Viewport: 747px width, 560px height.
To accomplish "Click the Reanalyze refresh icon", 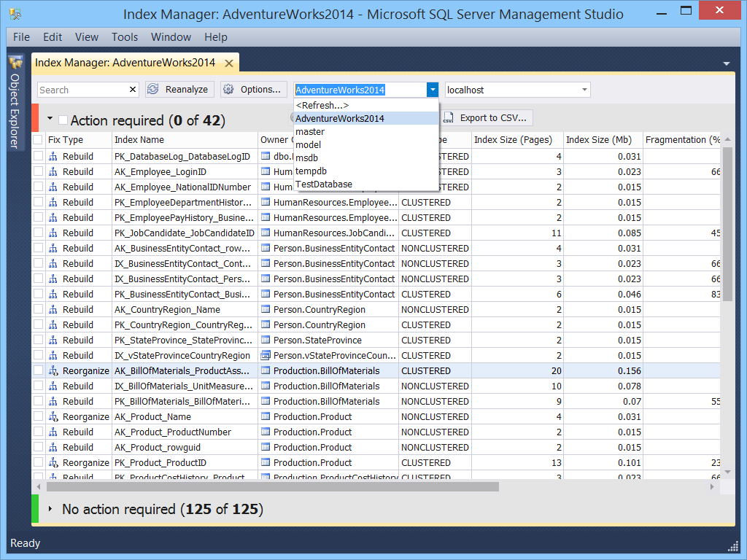I will [x=153, y=90].
